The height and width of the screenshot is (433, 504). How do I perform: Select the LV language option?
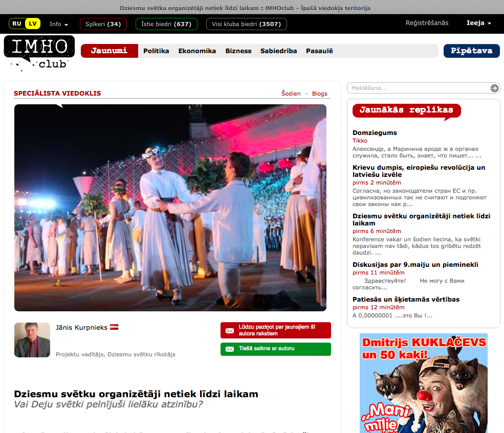[32, 24]
